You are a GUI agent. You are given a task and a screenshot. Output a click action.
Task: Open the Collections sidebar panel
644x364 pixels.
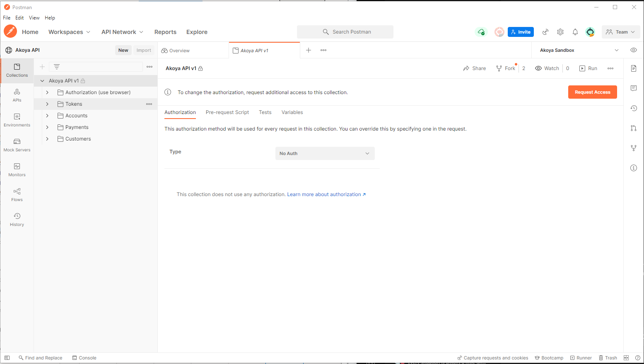pyautogui.click(x=17, y=70)
